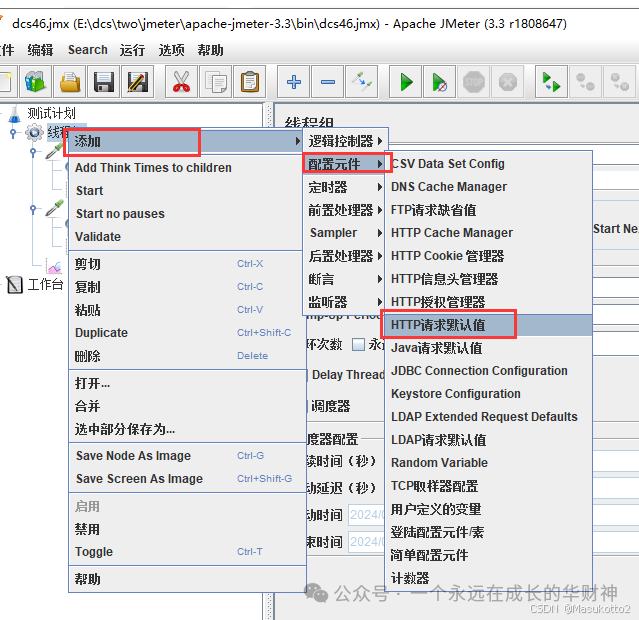
Task: Choose HTTP Cookie 管理器
Action: pos(488,256)
